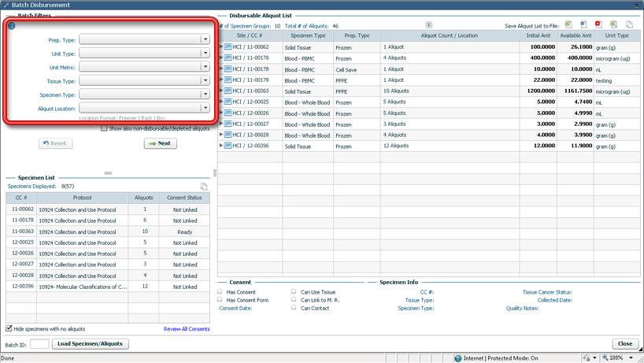Export aliquot list to Excel file

[568, 24]
